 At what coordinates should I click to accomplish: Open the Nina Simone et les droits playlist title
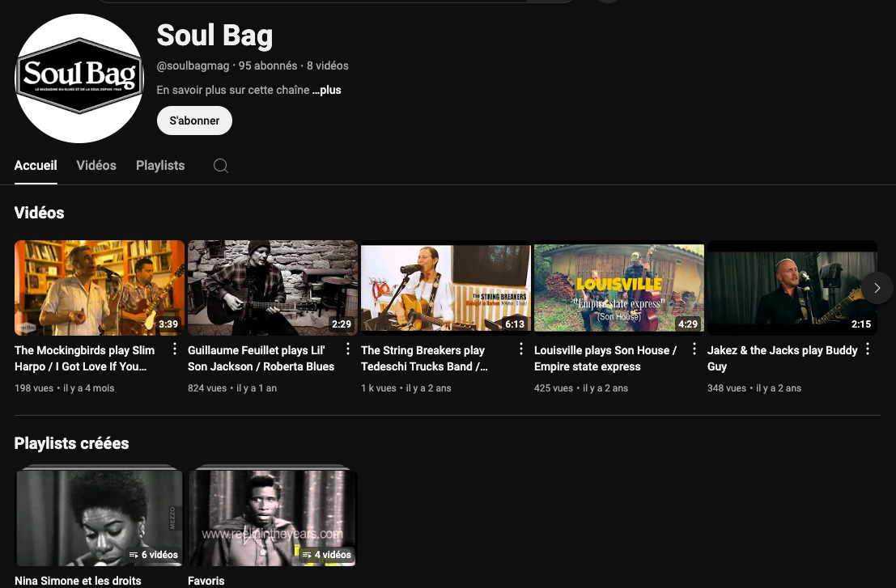coord(78,581)
